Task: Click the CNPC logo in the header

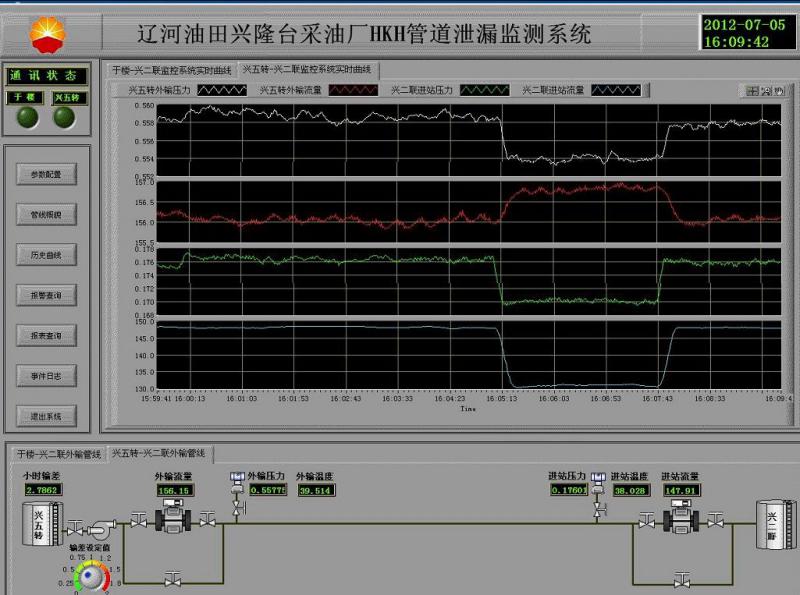Action: (x=47, y=34)
